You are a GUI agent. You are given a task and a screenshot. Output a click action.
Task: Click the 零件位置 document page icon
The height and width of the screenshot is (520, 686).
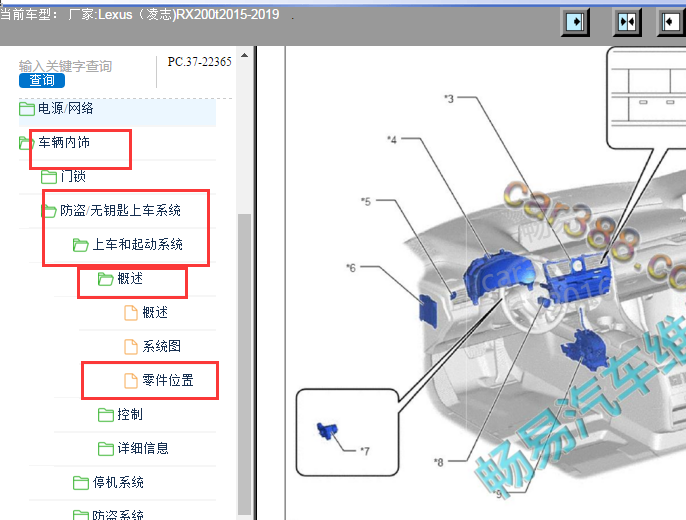[x=131, y=381]
